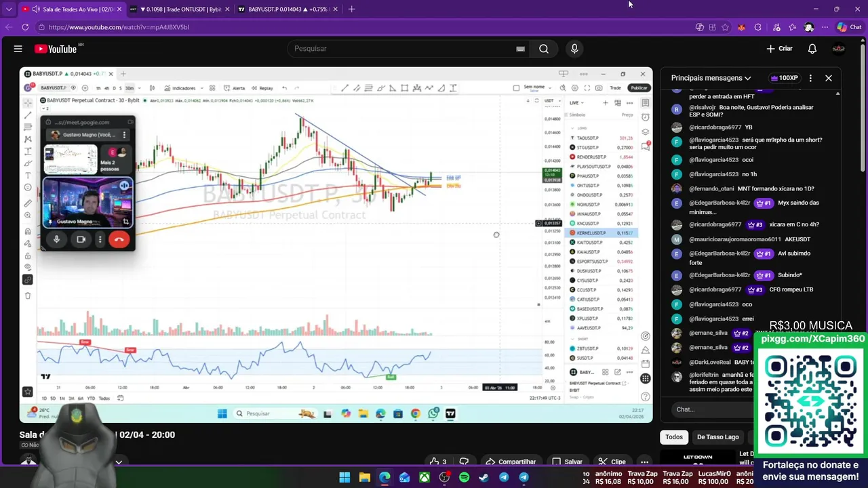
Task: Open the Windows Start menu
Action: (x=344, y=477)
